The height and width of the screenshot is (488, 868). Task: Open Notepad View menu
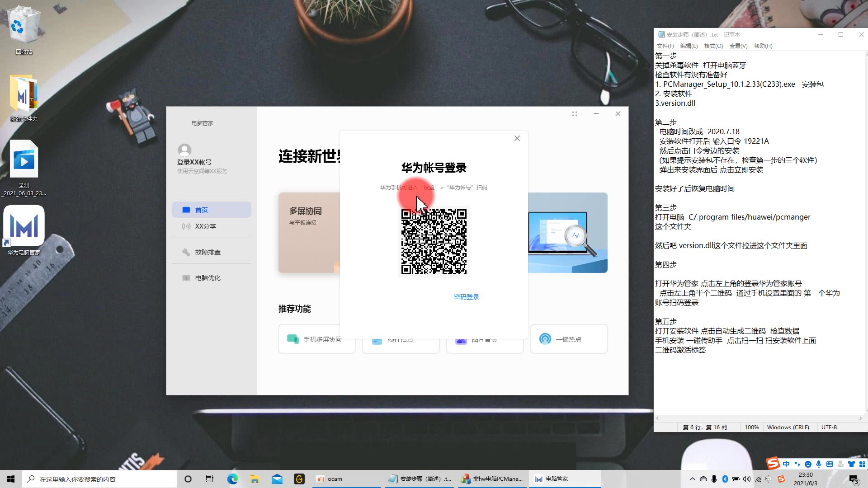(x=738, y=46)
